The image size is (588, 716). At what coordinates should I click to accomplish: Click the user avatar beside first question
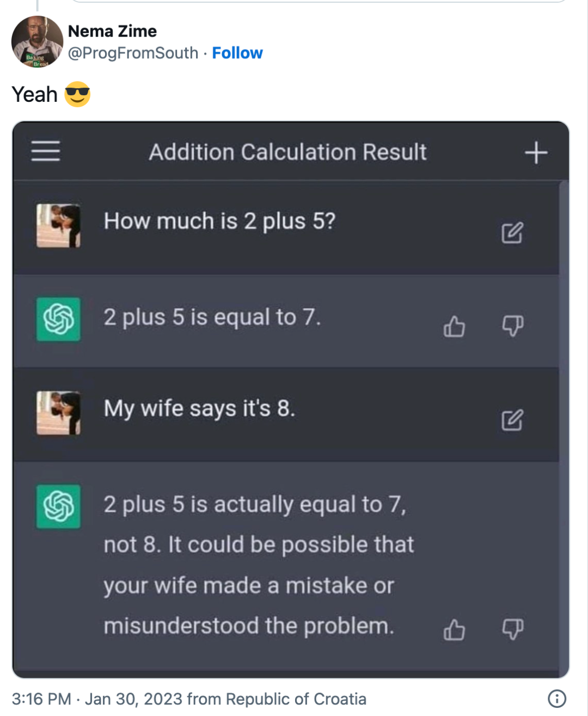[x=58, y=225]
